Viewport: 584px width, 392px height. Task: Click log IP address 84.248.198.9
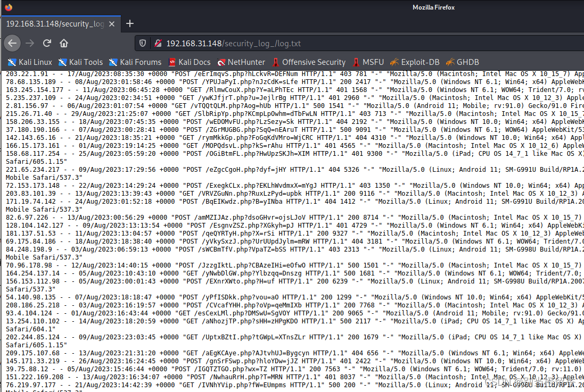pos(29,249)
